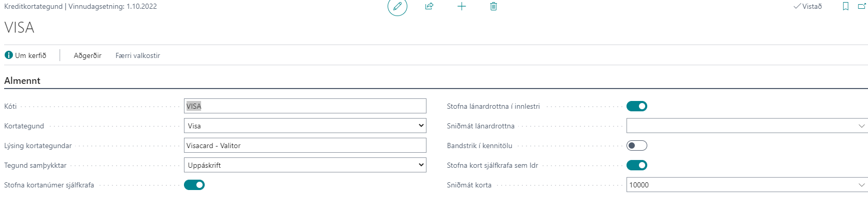Toggle Stofna kortanúmer sjálfkrafa switch
Screen dimensions: 868x204
[194, 185]
